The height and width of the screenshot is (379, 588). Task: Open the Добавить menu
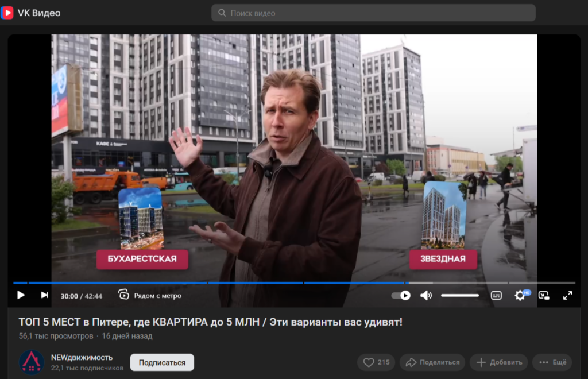499,362
